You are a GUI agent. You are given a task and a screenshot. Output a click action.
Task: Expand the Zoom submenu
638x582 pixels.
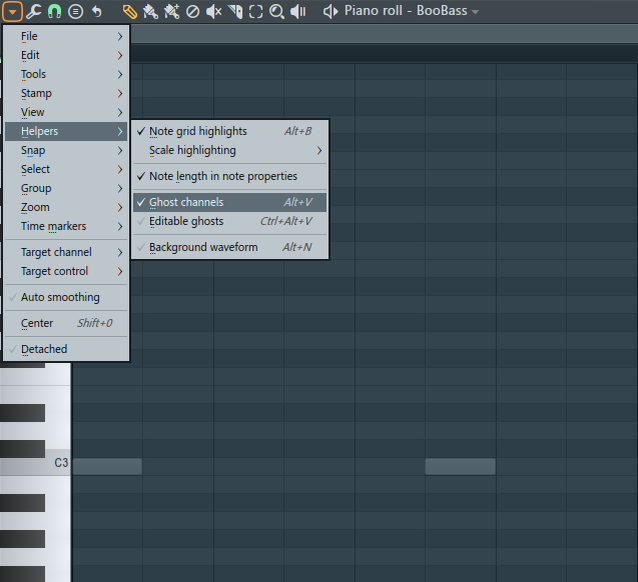coord(66,208)
